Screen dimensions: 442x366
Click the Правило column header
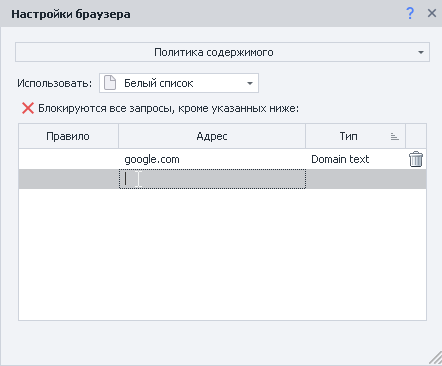pyautogui.click(x=68, y=136)
